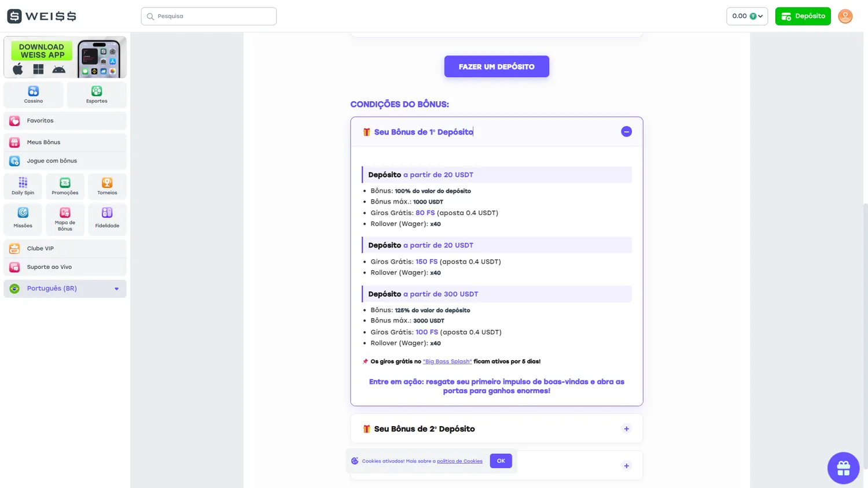Click the gift icon beside 1º Depósito title
This screenshot has width=868, height=488.
pos(366,132)
